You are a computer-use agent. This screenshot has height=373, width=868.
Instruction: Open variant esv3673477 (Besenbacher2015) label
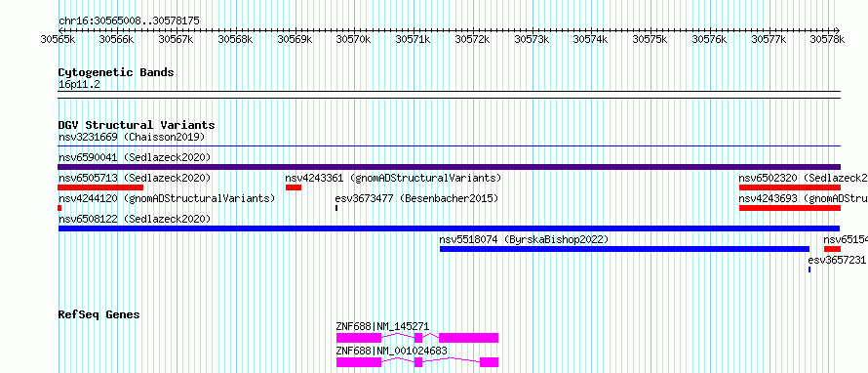point(416,198)
